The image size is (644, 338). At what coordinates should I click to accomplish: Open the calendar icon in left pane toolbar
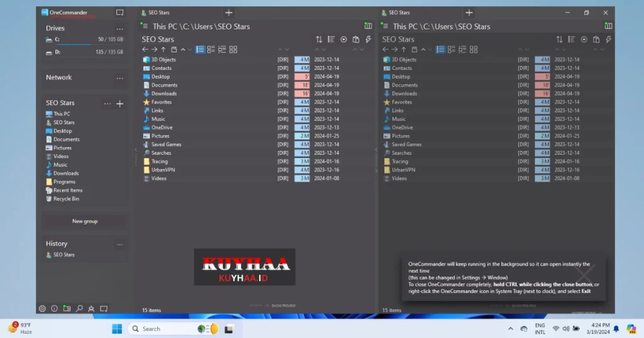pos(174,50)
